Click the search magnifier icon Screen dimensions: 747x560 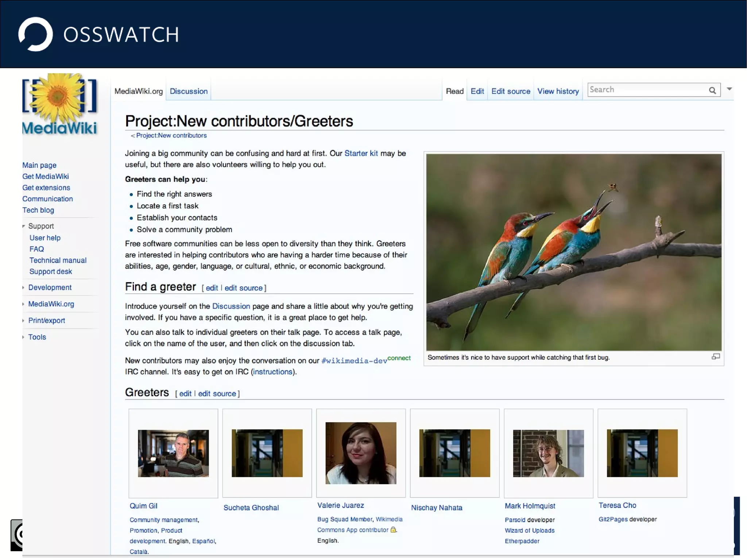[x=712, y=90]
